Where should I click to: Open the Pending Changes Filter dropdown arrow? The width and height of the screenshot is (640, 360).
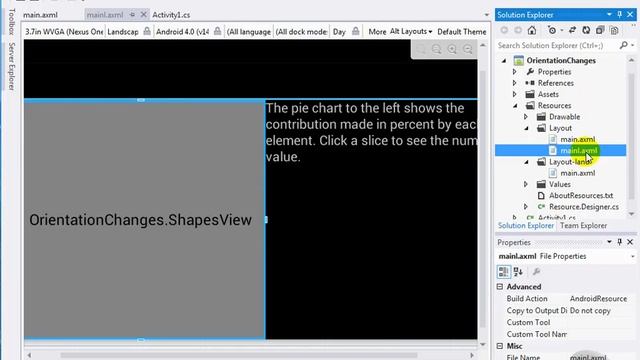tap(562, 30)
